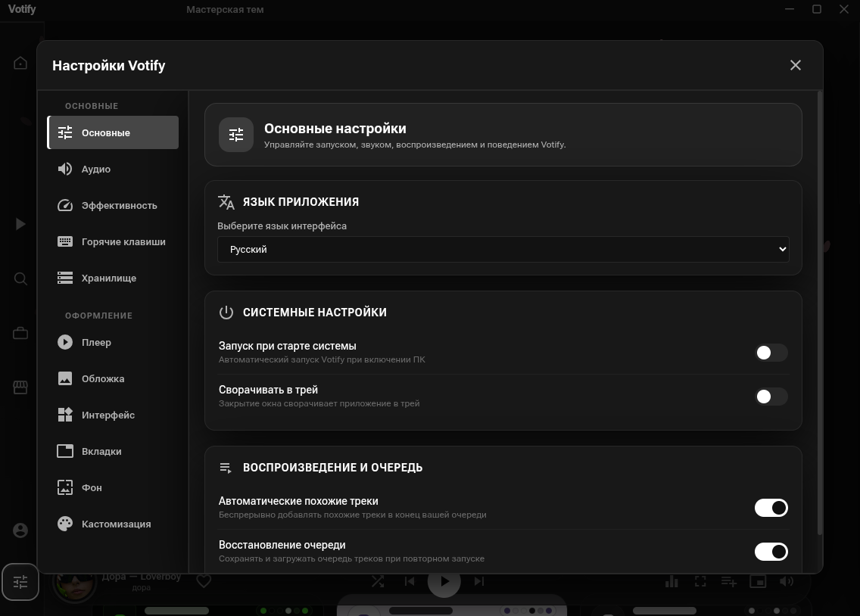This screenshot has width=860, height=616.
Task: Open the Русский language dropdown
Action: pos(503,250)
